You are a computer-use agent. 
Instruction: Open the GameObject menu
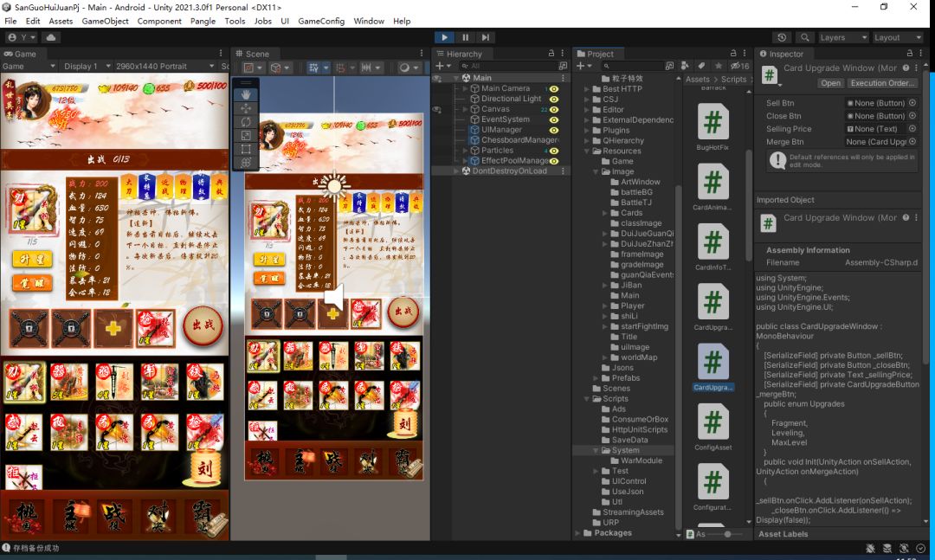(105, 21)
